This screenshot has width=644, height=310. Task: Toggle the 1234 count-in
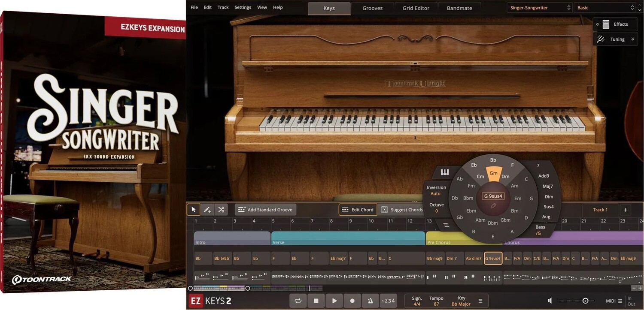tap(388, 301)
